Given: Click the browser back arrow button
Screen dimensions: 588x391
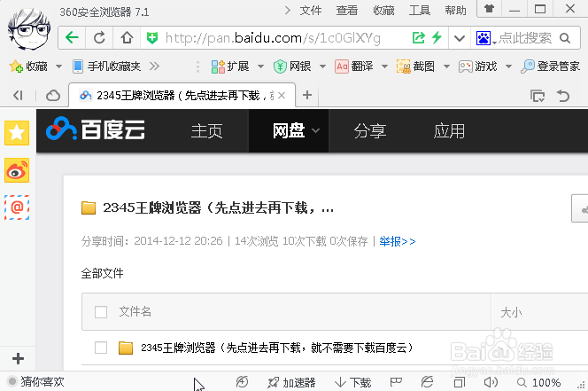Looking at the screenshot, I should point(72,37).
